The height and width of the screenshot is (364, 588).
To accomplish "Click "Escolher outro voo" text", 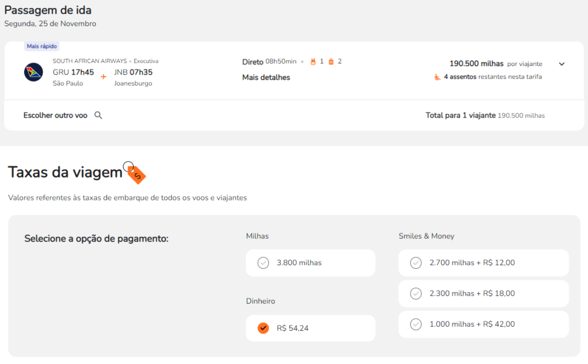I will point(55,115).
